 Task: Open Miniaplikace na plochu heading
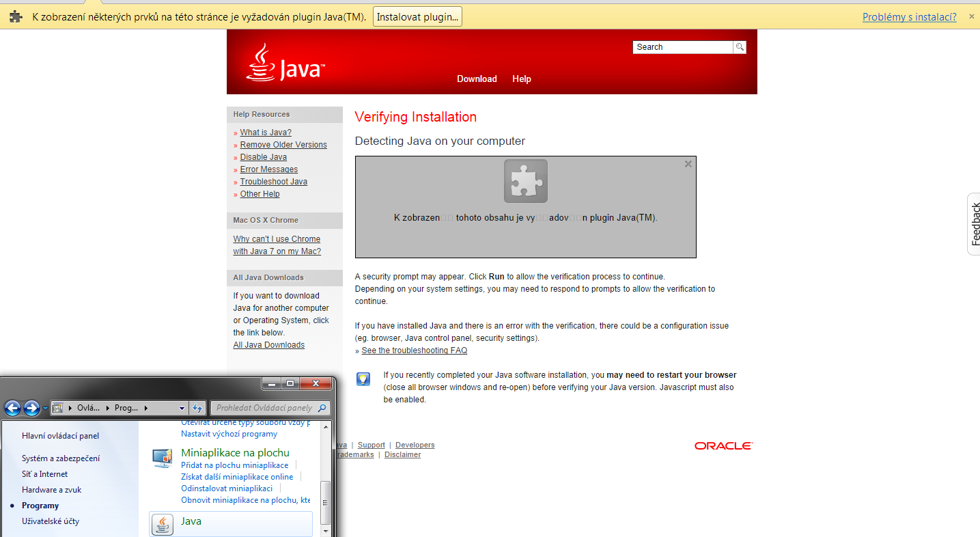pos(235,453)
